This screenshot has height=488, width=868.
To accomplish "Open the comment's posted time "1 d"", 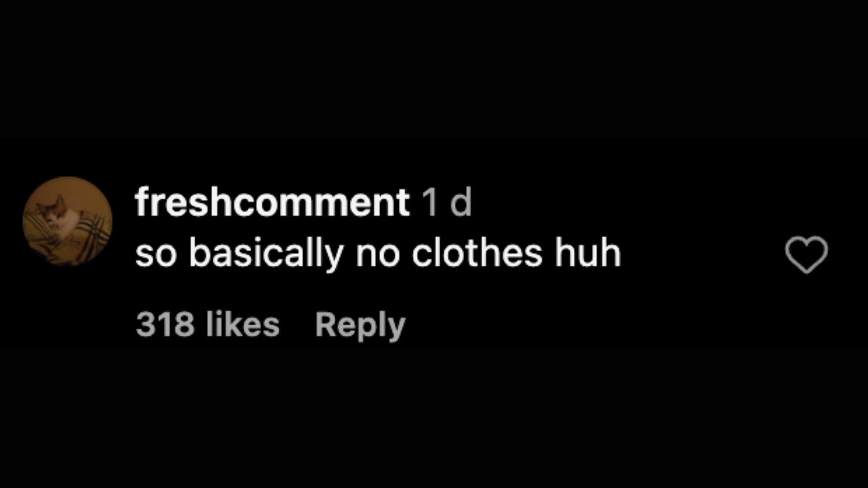I will [x=447, y=203].
